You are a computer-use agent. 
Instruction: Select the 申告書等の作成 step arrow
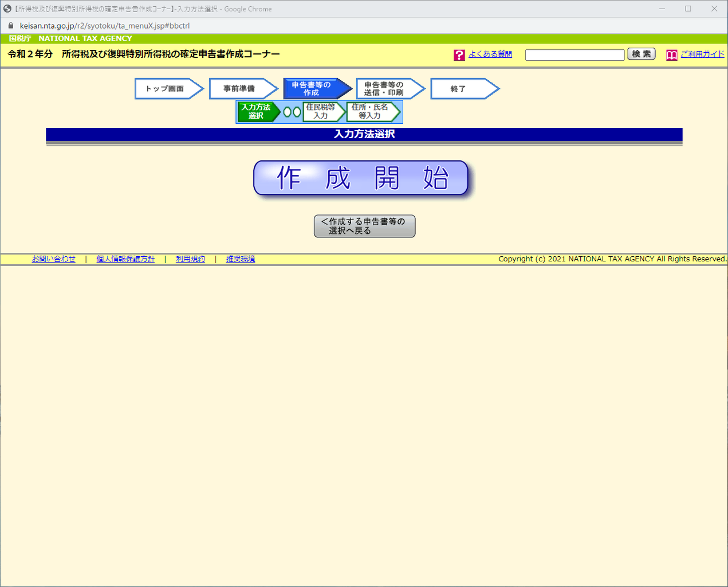tap(317, 89)
